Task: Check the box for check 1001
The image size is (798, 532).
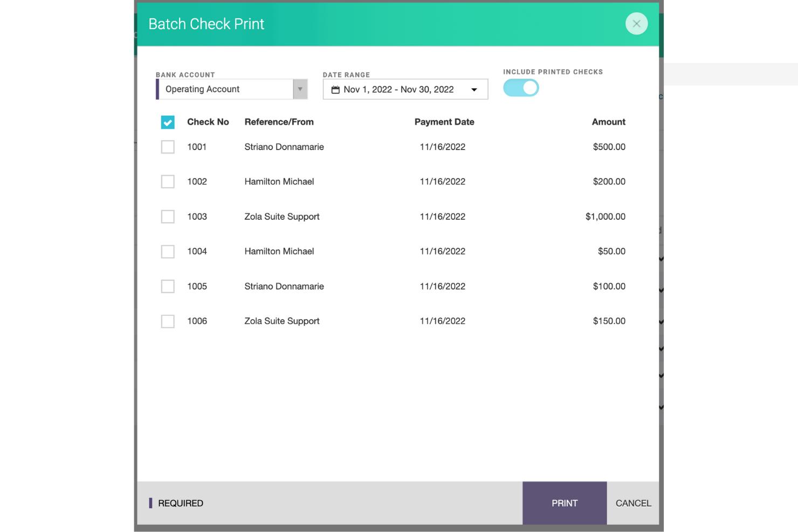Action: (x=168, y=147)
